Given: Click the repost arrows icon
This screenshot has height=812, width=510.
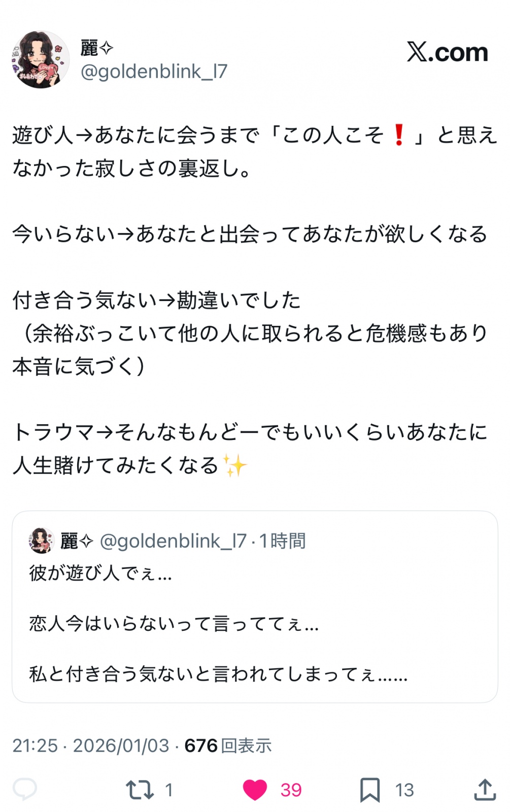Looking at the screenshot, I should click(x=140, y=790).
